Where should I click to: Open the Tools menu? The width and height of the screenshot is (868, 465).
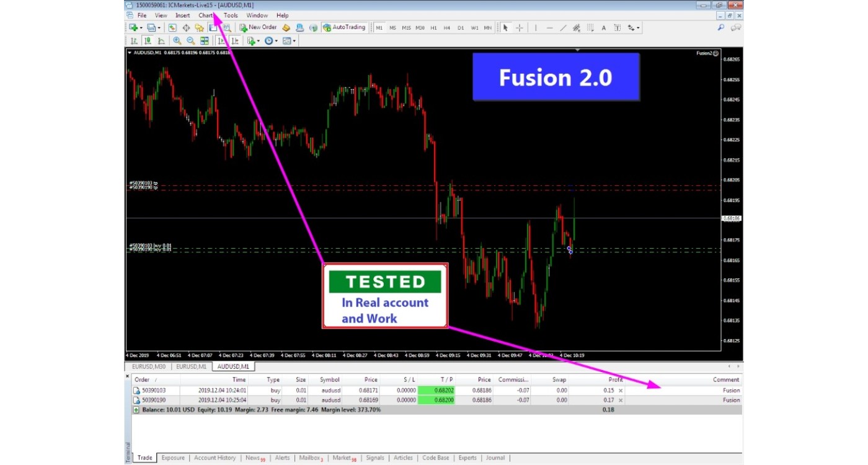point(231,15)
